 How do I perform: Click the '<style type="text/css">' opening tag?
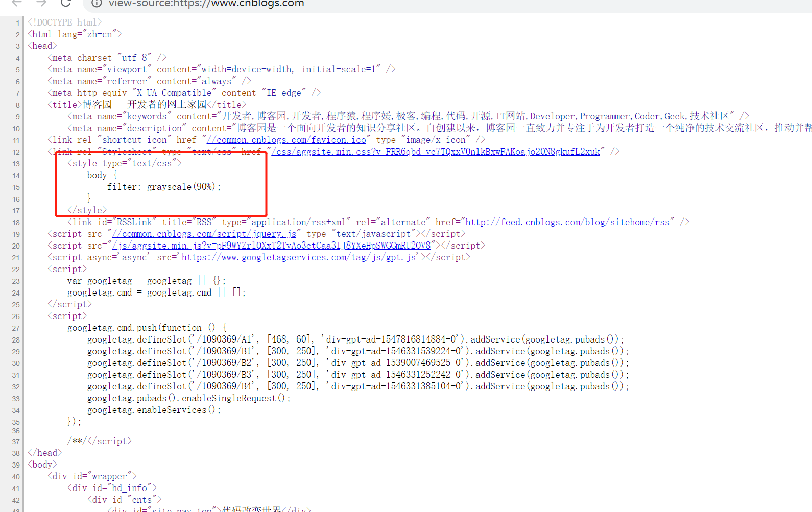click(125, 163)
